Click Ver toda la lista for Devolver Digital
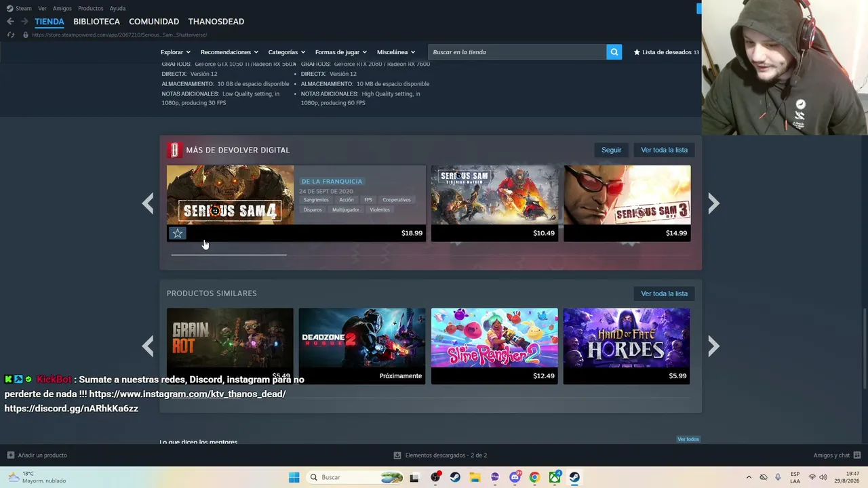 [664, 150]
